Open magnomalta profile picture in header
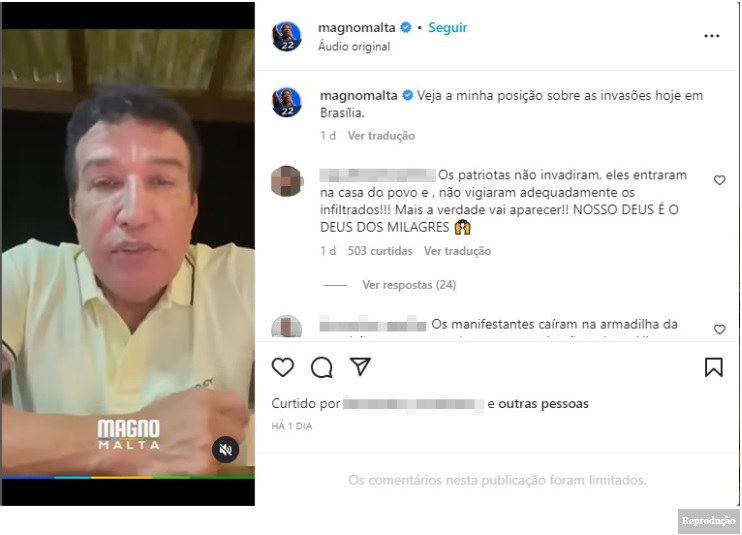This screenshot has height=535, width=742. pyautogui.click(x=287, y=36)
